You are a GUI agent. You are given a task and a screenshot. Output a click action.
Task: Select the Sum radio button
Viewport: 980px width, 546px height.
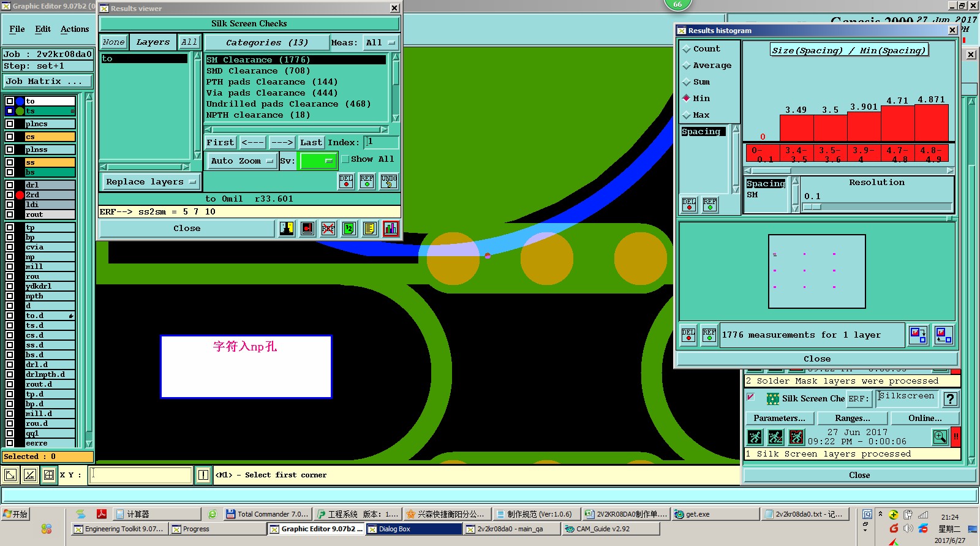coord(687,82)
